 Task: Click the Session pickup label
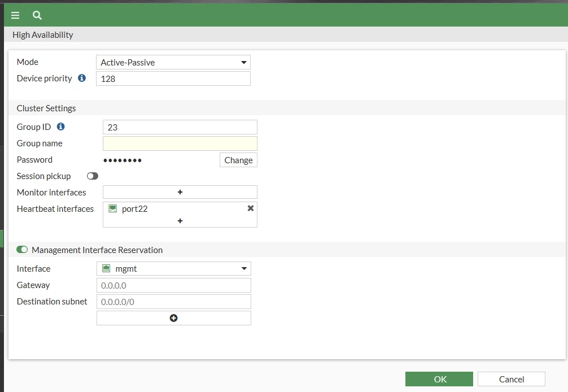(x=44, y=176)
